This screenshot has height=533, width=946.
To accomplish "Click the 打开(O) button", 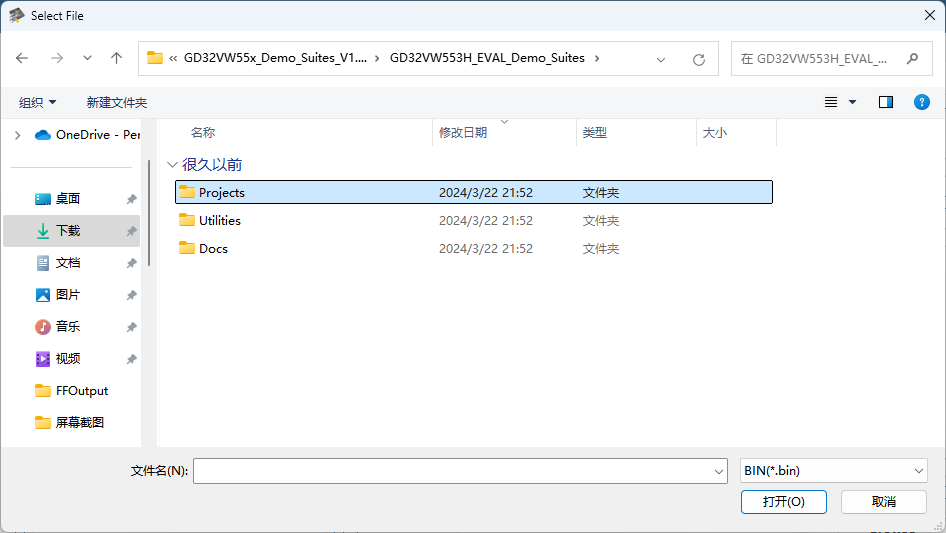I will (783, 501).
